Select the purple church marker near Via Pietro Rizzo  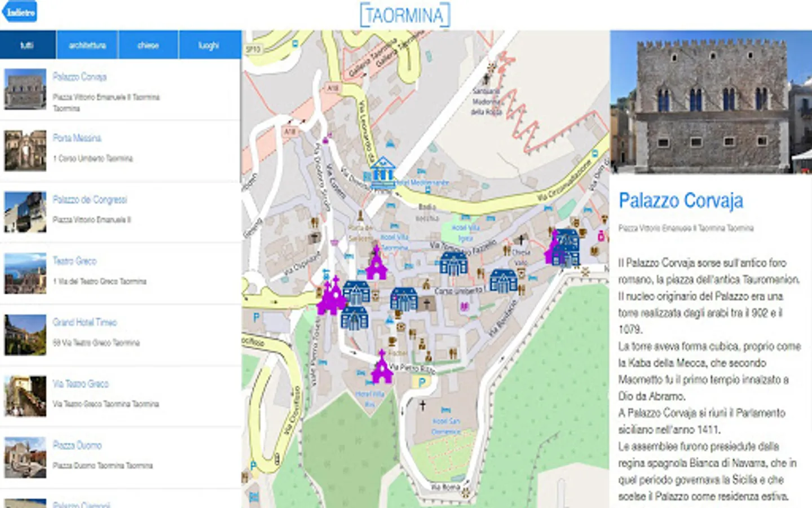pos(382,367)
